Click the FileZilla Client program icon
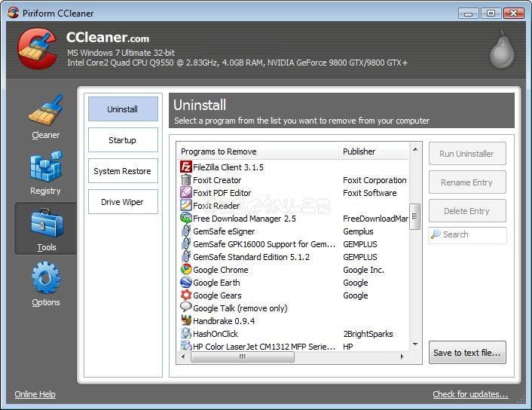Viewport: 532px width, 410px height. click(x=186, y=167)
